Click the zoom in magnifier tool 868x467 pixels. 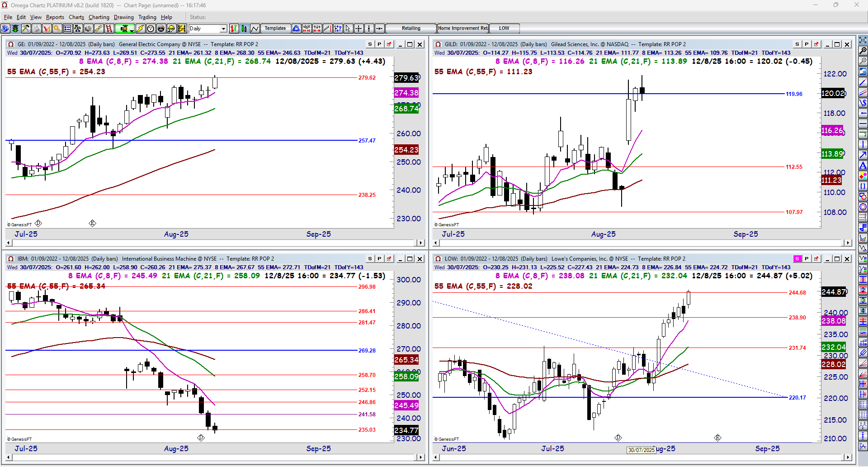click(x=863, y=51)
